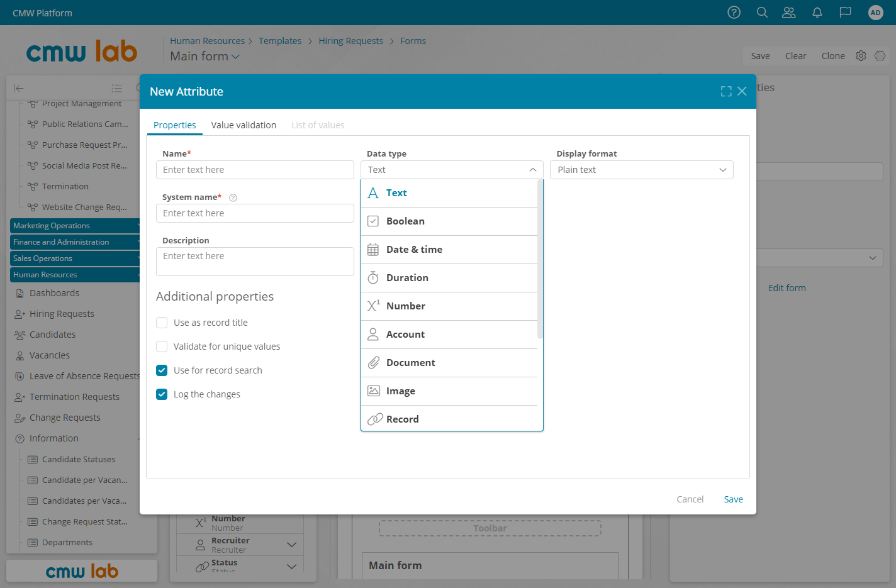896x588 pixels.
Task: Select the Boolean data type option
Action: [449, 221]
